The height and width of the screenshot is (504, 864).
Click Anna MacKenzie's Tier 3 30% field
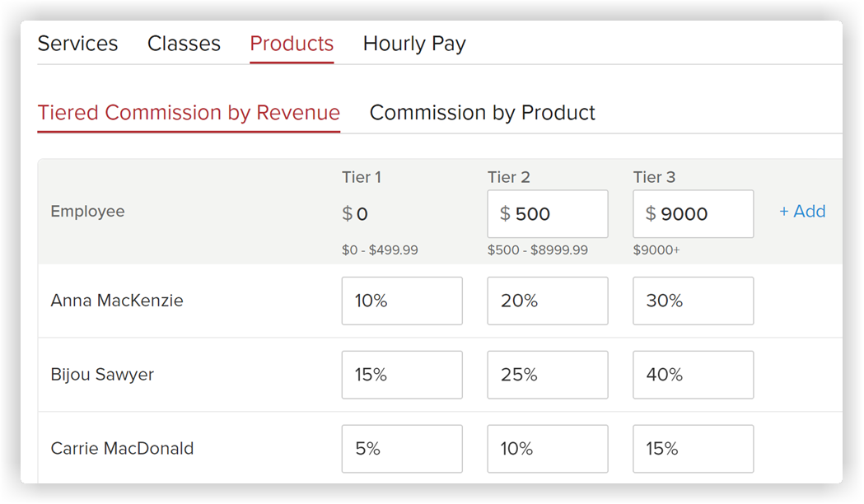point(694,301)
